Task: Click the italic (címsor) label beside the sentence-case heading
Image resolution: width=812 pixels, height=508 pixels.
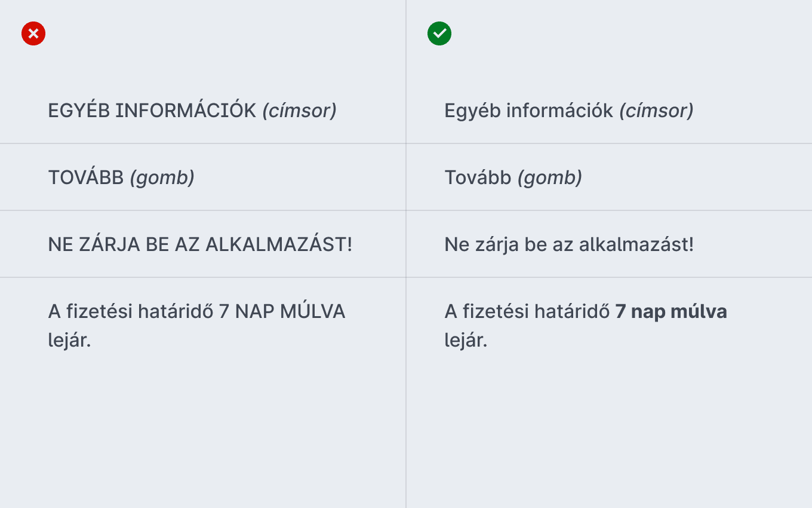Action: point(656,111)
